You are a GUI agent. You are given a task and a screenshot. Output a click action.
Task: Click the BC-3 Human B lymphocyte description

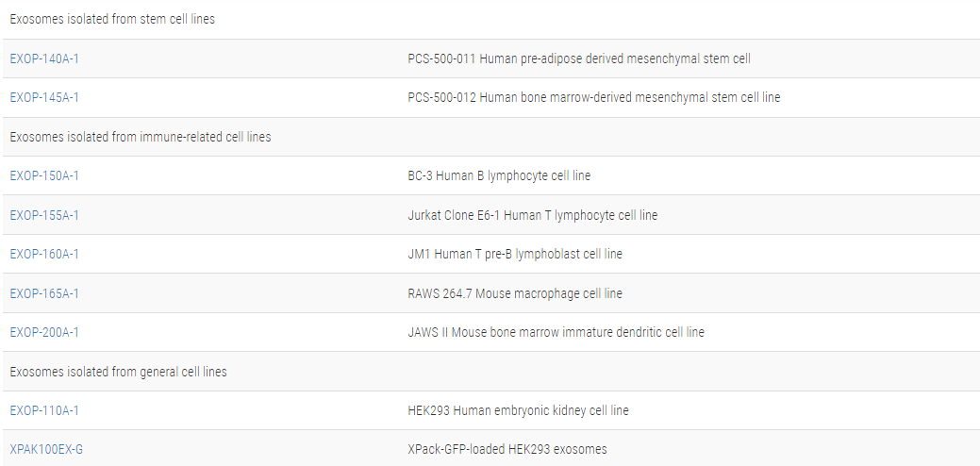click(x=499, y=175)
